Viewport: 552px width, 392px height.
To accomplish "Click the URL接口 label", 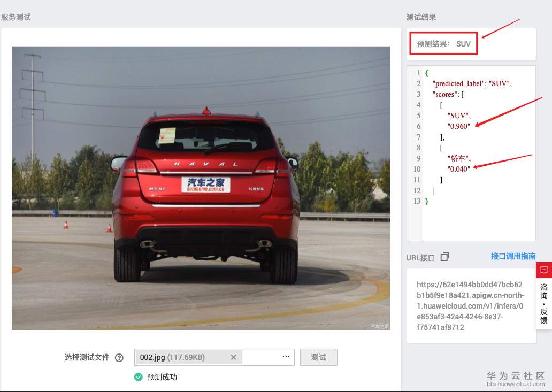I will 420,258.
